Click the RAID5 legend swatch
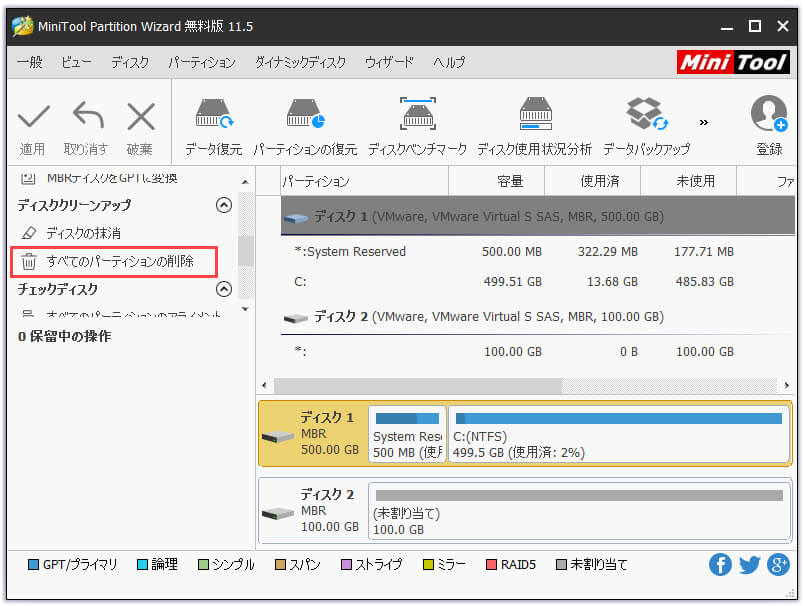The width and height of the screenshot is (805, 606). 491,565
